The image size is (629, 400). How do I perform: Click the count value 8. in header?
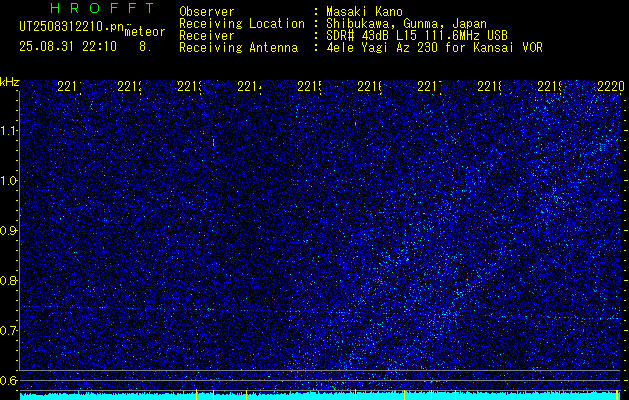click(x=145, y=47)
